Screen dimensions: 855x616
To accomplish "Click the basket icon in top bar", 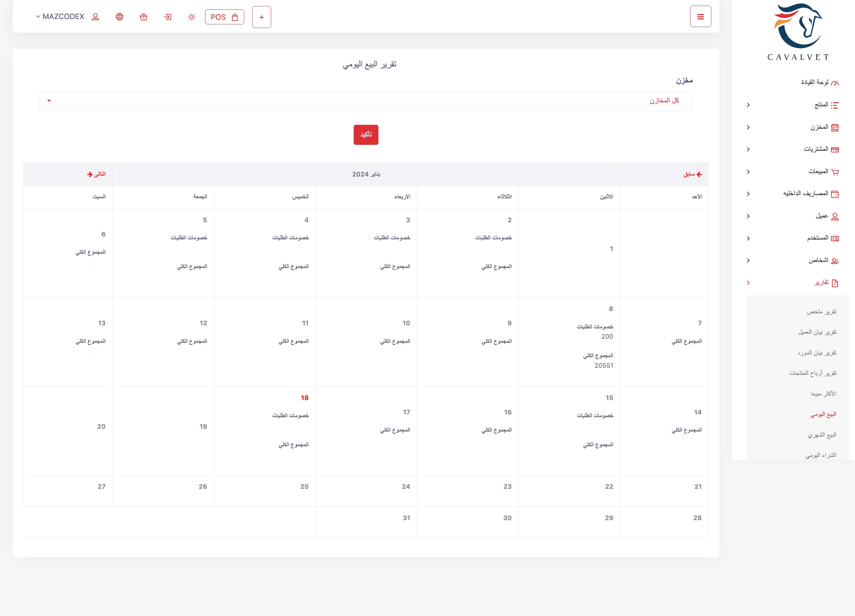I will [x=144, y=17].
